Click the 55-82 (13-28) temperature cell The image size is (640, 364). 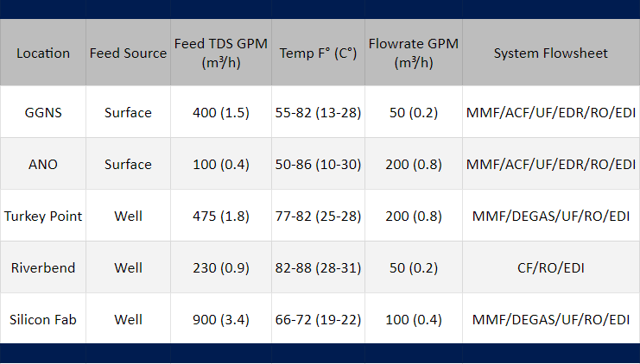click(318, 112)
